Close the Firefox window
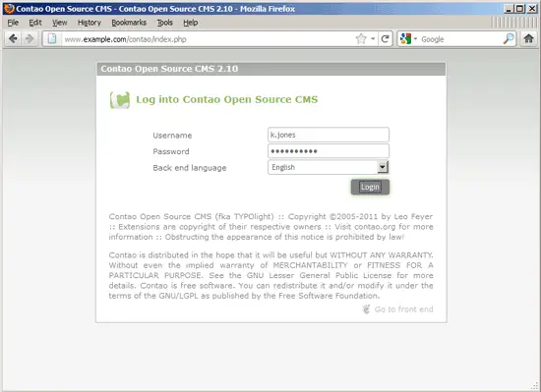This screenshot has width=541, height=392. pyautogui.click(x=532, y=9)
